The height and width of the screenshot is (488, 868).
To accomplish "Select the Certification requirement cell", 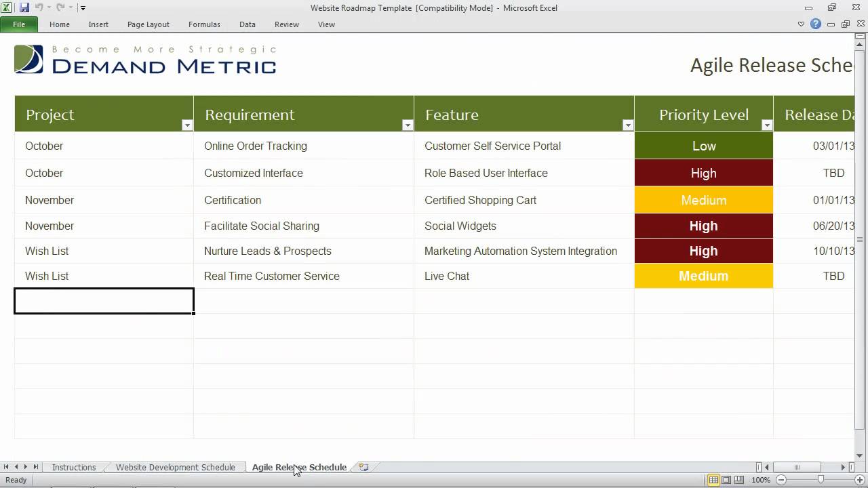I will point(304,200).
